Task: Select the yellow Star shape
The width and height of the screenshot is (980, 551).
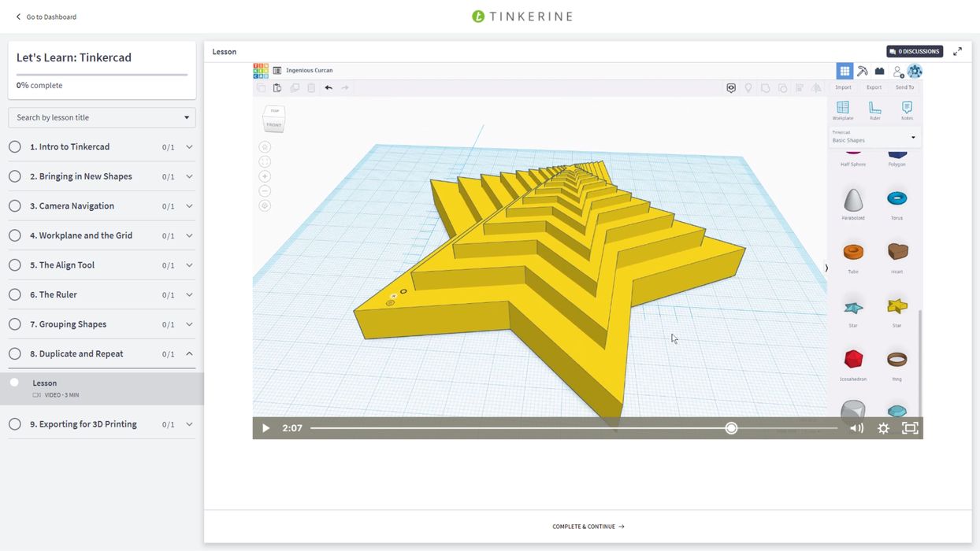Action: [x=896, y=305]
